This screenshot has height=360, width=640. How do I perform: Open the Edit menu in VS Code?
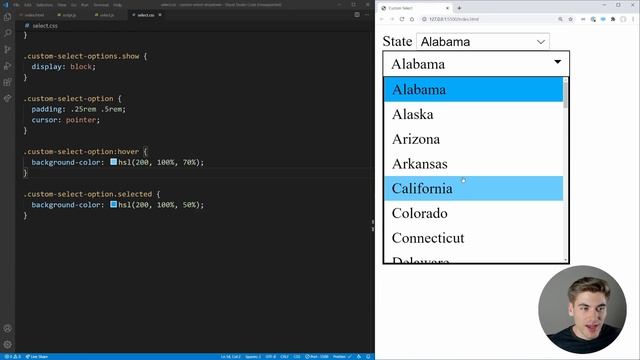28,5
